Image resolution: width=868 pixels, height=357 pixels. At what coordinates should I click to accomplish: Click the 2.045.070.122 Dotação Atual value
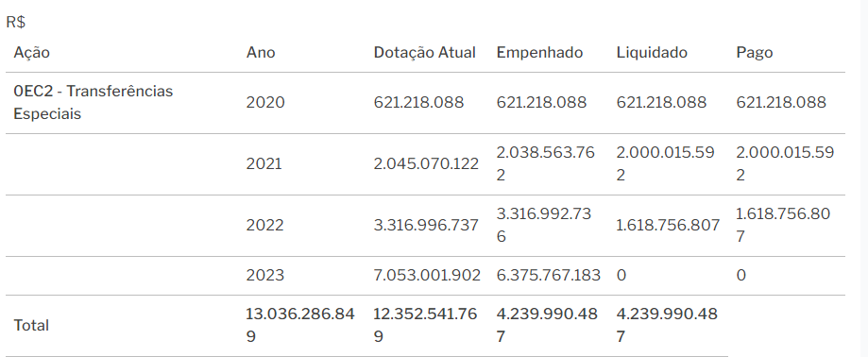pos(426,163)
